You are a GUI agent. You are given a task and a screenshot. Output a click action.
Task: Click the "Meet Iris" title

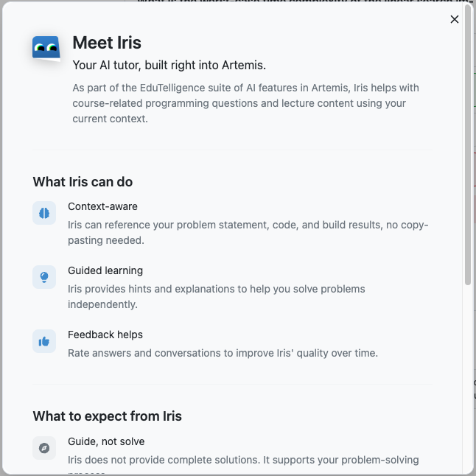107,43
